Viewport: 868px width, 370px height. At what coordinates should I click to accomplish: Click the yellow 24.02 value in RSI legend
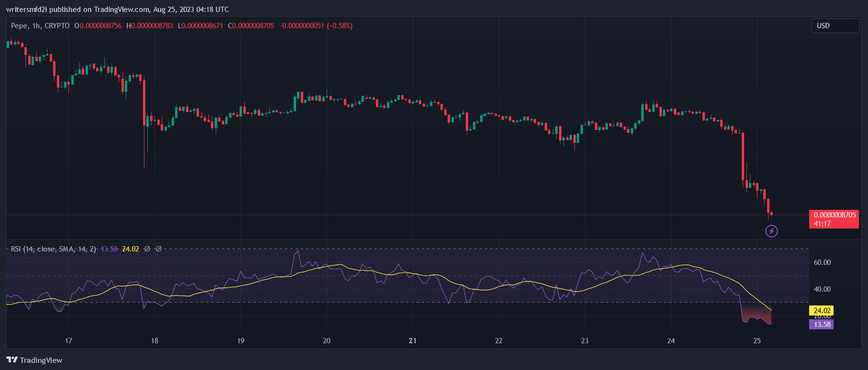pos(131,249)
